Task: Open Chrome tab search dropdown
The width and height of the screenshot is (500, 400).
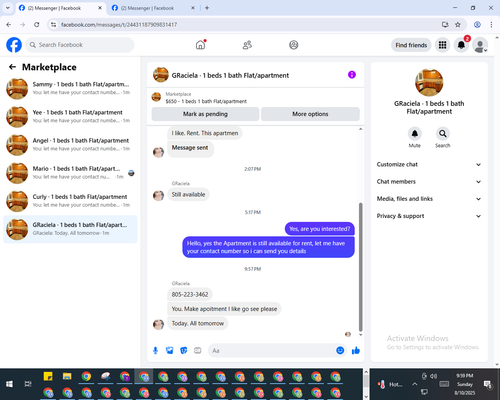Action: [x=7, y=8]
